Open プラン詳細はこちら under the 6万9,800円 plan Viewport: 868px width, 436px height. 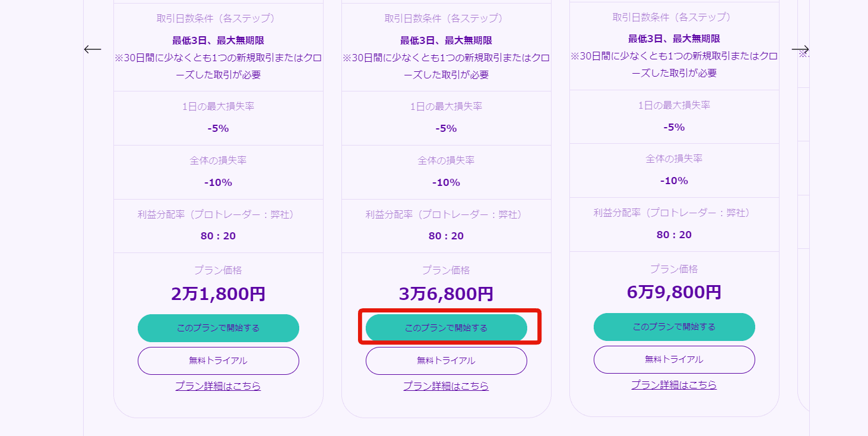(x=674, y=385)
